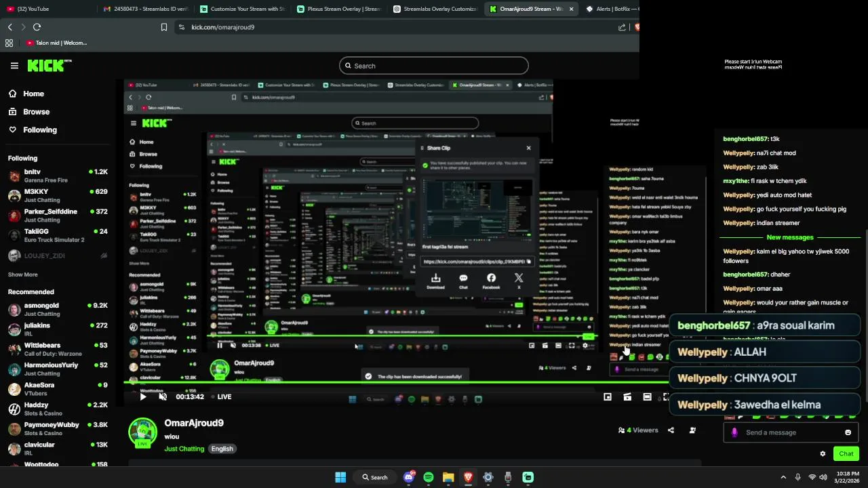Open Wittlebears recommended channel
This screenshot has height=488, width=868.
point(58,349)
